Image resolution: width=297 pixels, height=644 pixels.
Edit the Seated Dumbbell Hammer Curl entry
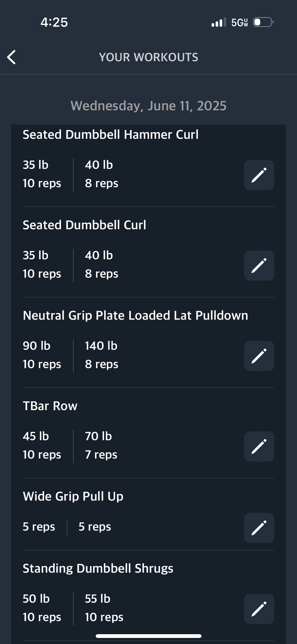coord(259,175)
